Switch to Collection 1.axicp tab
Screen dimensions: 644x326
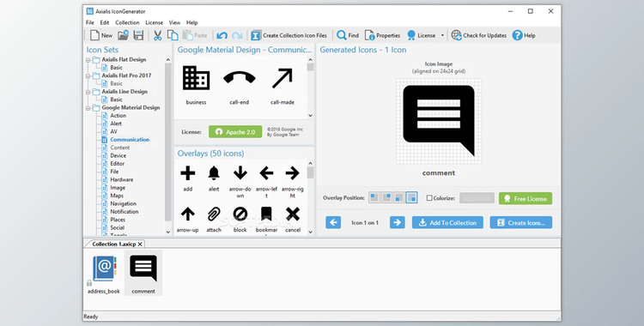click(113, 244)
